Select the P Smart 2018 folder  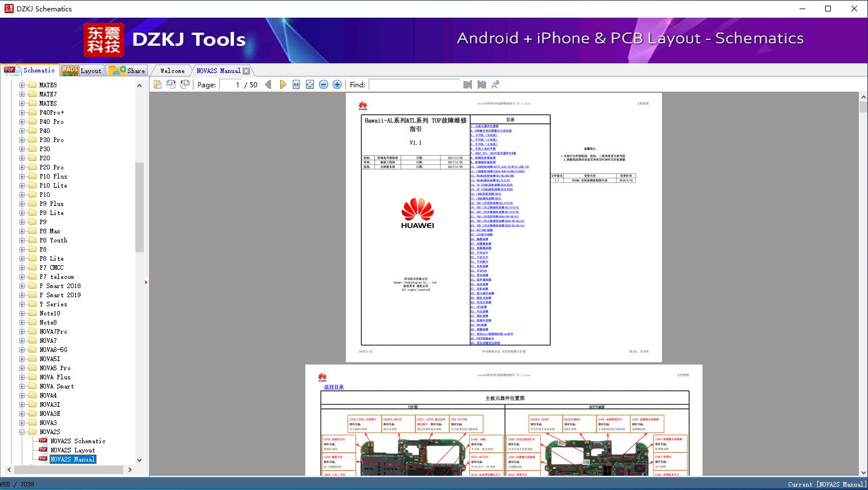tap(60, 286)
